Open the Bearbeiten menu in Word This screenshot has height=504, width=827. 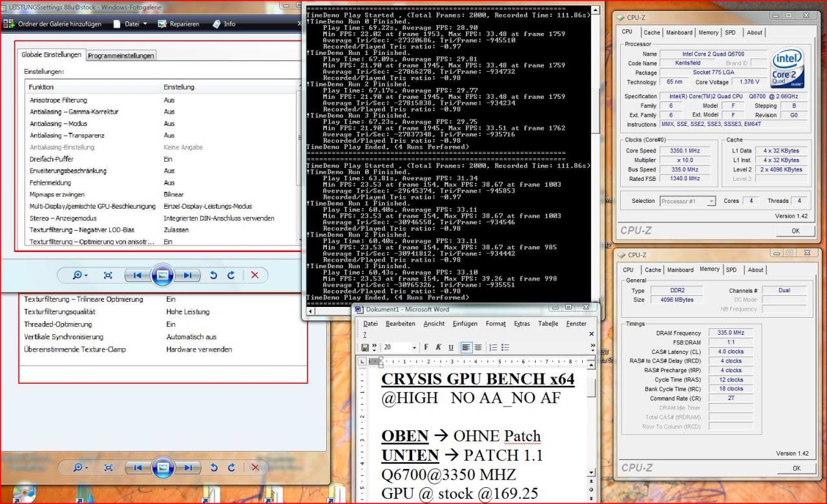[x=401, y=324]
